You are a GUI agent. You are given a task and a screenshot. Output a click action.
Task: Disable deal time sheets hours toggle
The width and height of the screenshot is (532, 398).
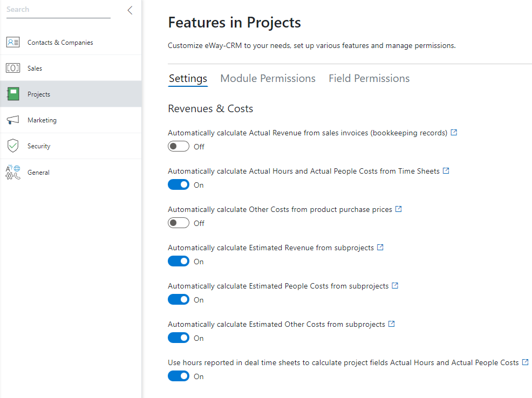pos(179,376)
